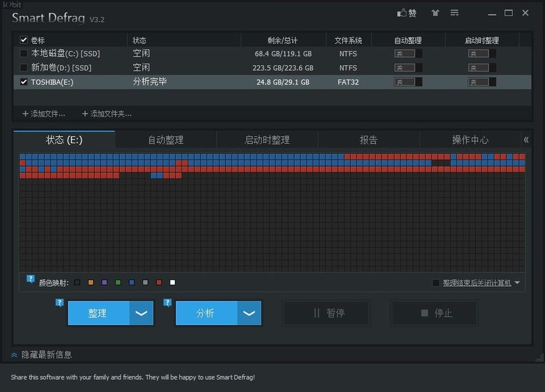The width and height of the screenshot is (545, 392).
Task: Click the 暂停 pause button
Action: (326, 313)
